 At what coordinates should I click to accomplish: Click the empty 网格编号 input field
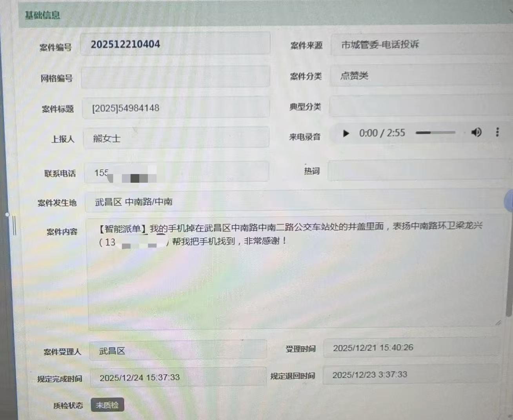click(175, 77)
